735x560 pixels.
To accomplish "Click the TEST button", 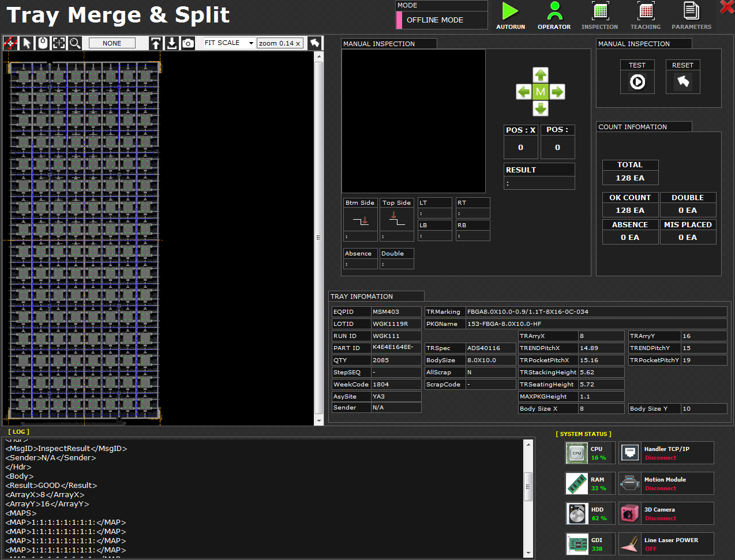I will pyautogui.click(x=637, y=82).
